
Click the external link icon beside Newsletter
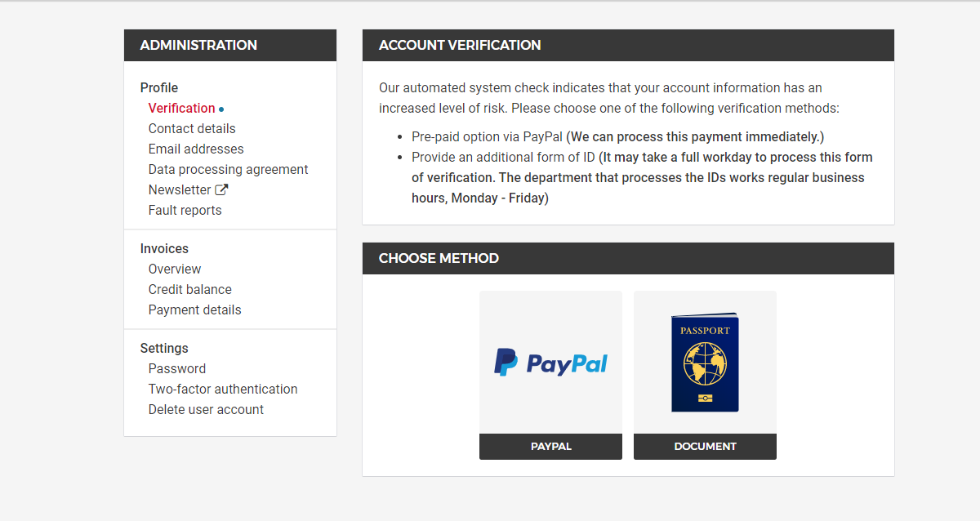point(221,189)
